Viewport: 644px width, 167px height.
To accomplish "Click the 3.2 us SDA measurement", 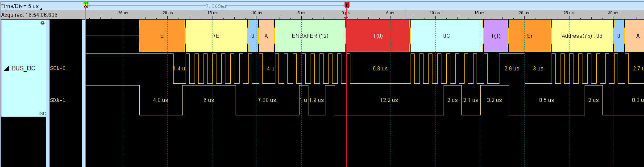I will 494,100.
